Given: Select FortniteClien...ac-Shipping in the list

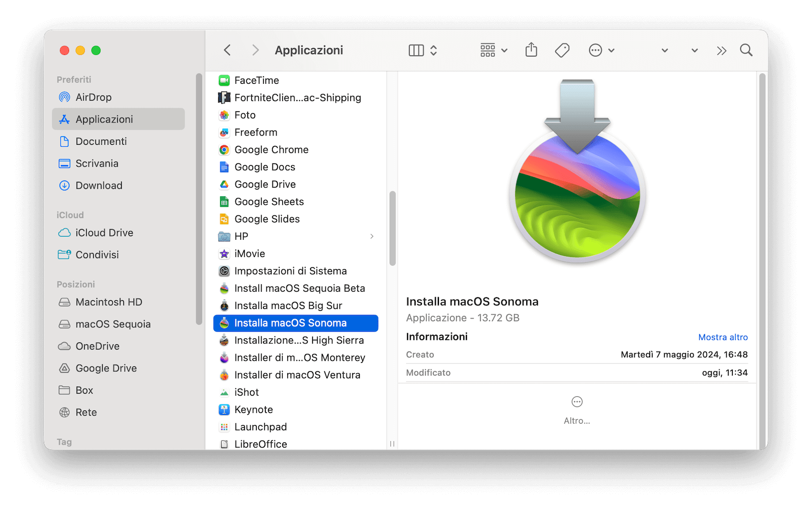Looking at the screenshot, I should [x=296, y=98].
